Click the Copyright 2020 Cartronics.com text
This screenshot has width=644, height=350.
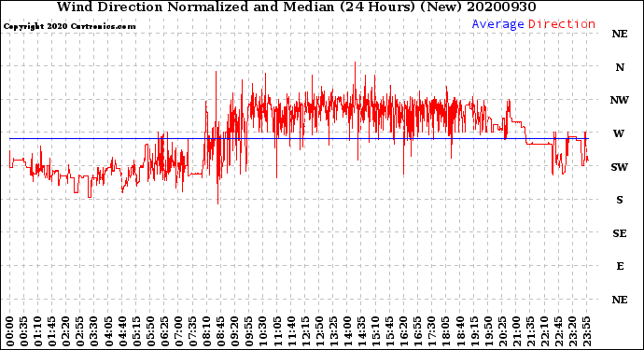69,26
